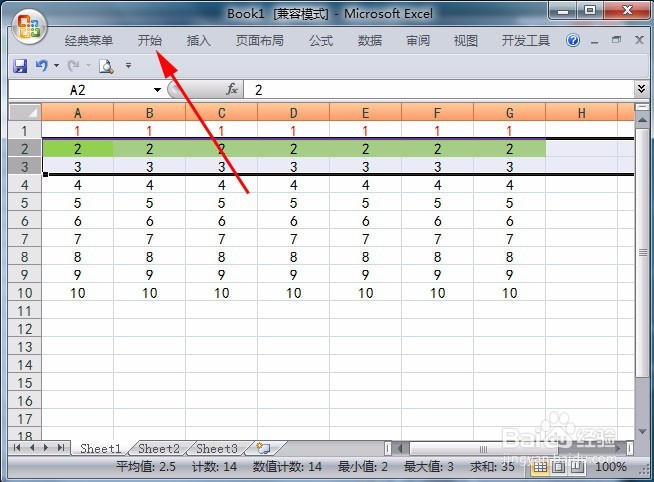Click the horizontal scrollbar thumb

484,449
